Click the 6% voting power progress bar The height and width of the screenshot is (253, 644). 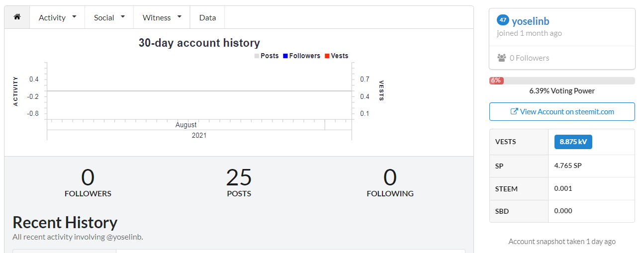tap(562, 81)
